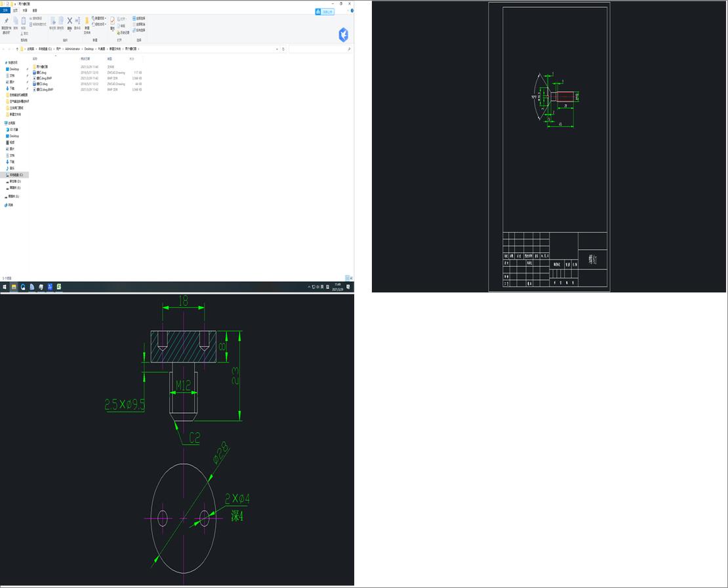The height and width of the screenshot is (588, 728).
Task: Select the (D:) drive in sidebar
Action: click(x=15, y=182)
